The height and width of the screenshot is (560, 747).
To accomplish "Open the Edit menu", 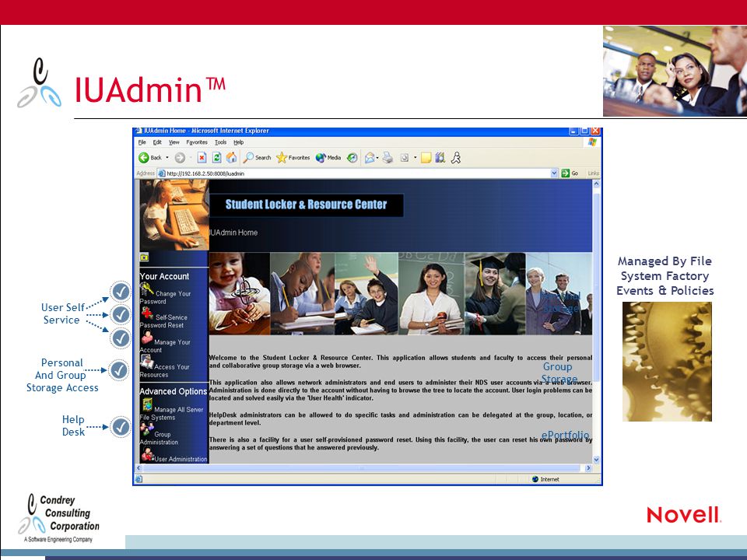I will coord(157,142).
